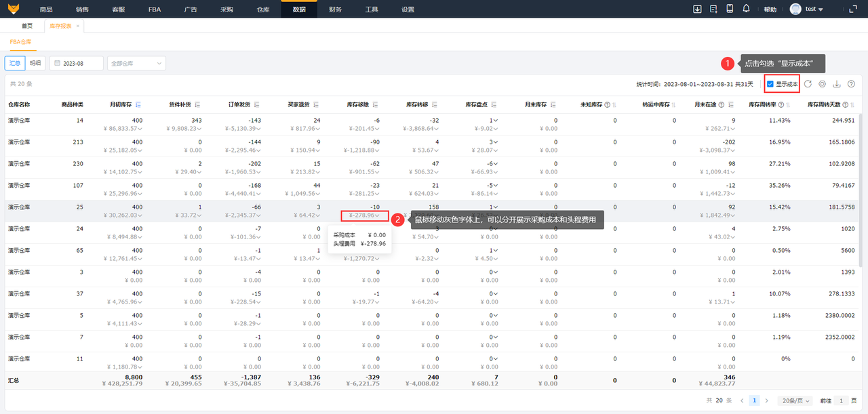Viewport: 868px width, 414px height.
Task: Refresh the inventory report table
Action: point(808,84)
